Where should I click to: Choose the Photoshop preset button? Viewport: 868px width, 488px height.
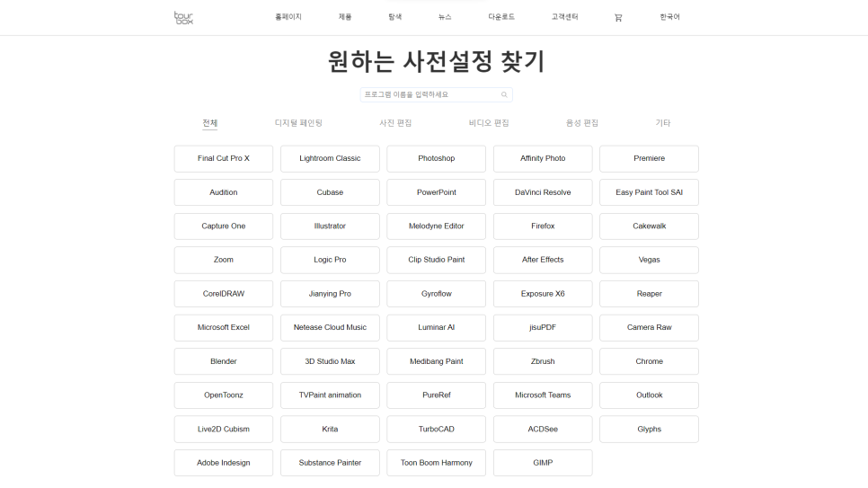[x=436, y=159]
